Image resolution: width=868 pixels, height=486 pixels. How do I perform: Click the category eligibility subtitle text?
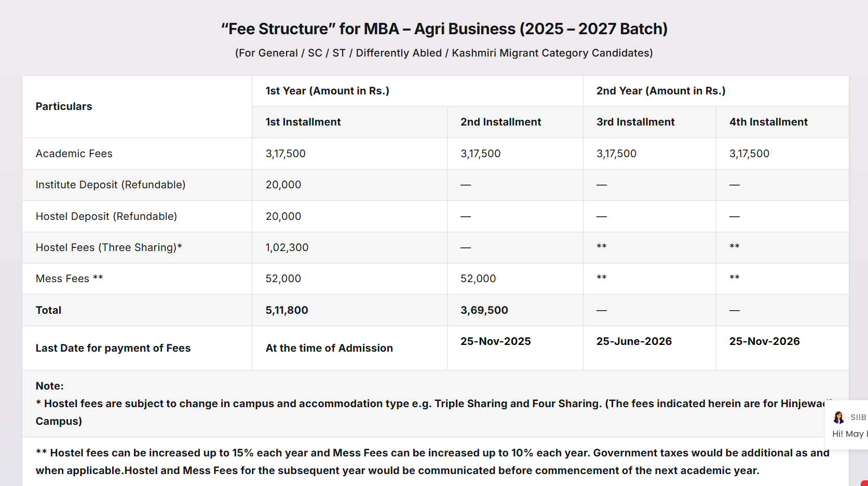444,53
